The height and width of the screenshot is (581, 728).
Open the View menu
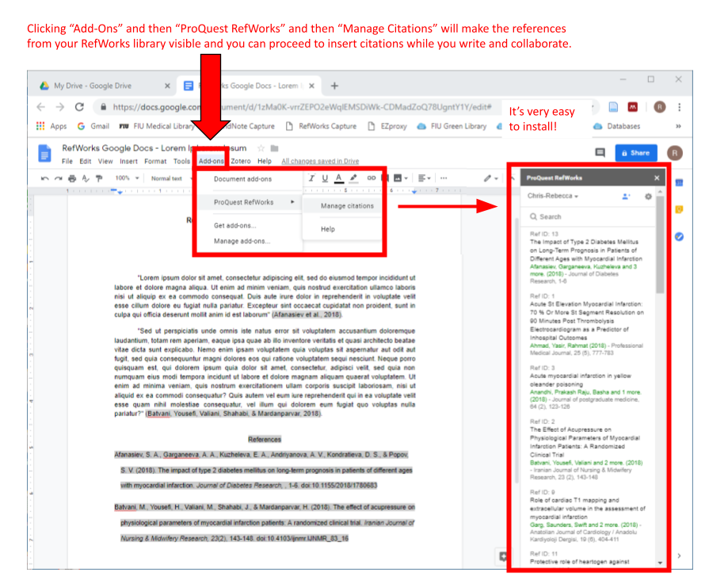pos(105,161)
